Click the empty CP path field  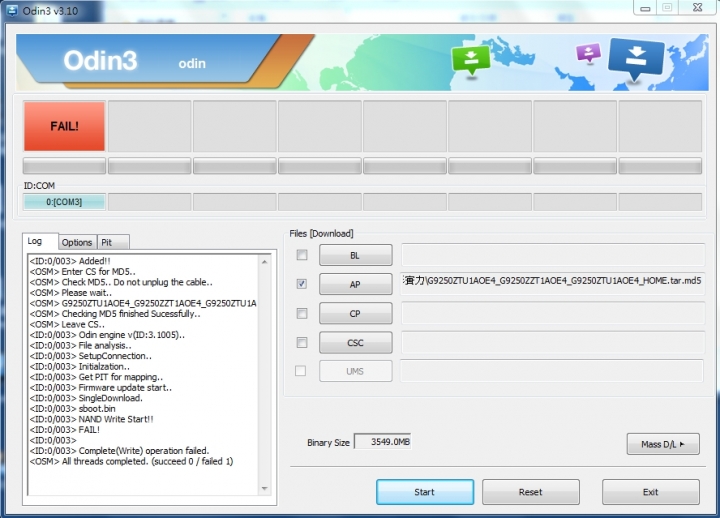point(553,313)
